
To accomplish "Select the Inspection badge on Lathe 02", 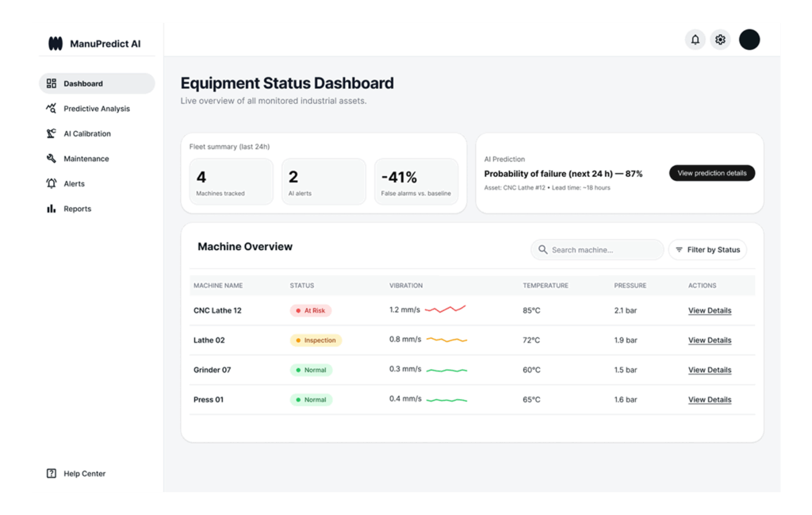I will pos(316,340).
